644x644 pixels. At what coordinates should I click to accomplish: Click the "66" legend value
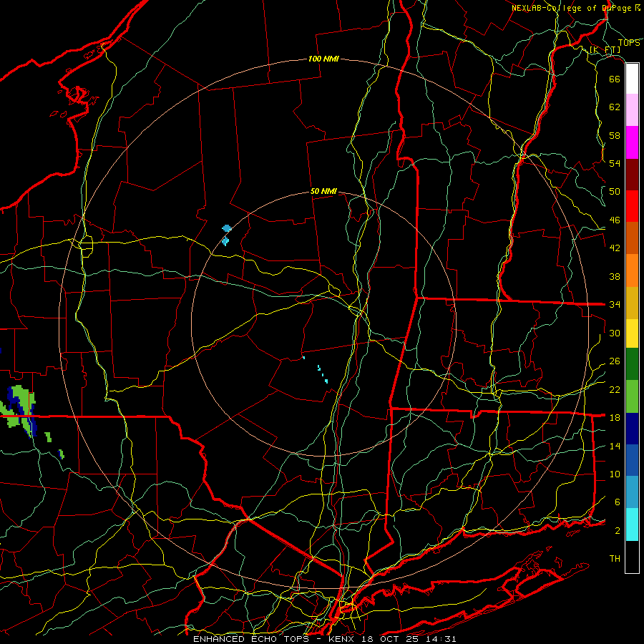tap(615, 79)
